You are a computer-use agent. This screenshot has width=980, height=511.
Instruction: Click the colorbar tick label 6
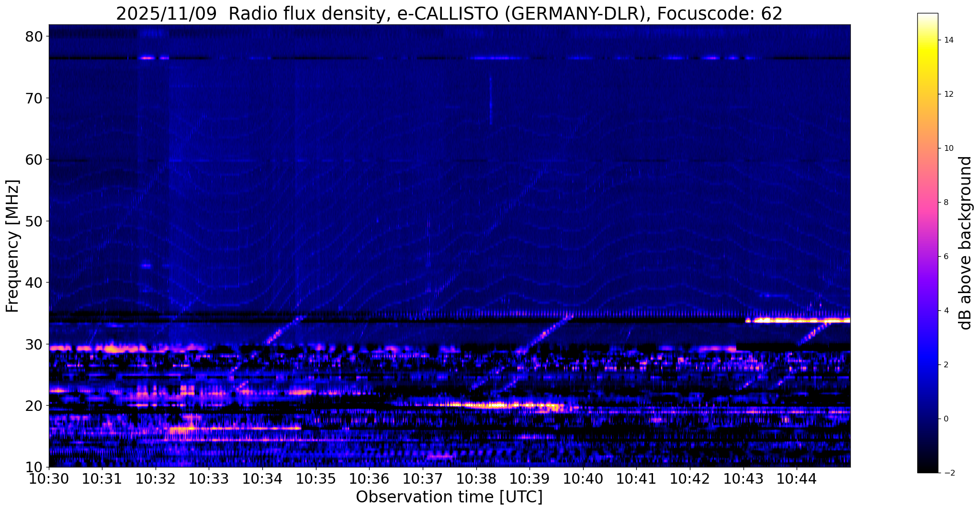click(945, 257)
